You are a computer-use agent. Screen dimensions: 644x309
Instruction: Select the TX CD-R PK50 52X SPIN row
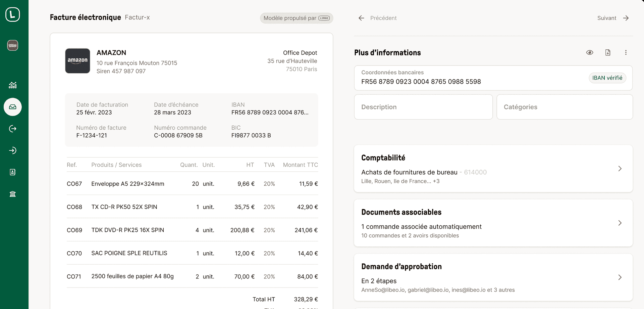point(192,207)
